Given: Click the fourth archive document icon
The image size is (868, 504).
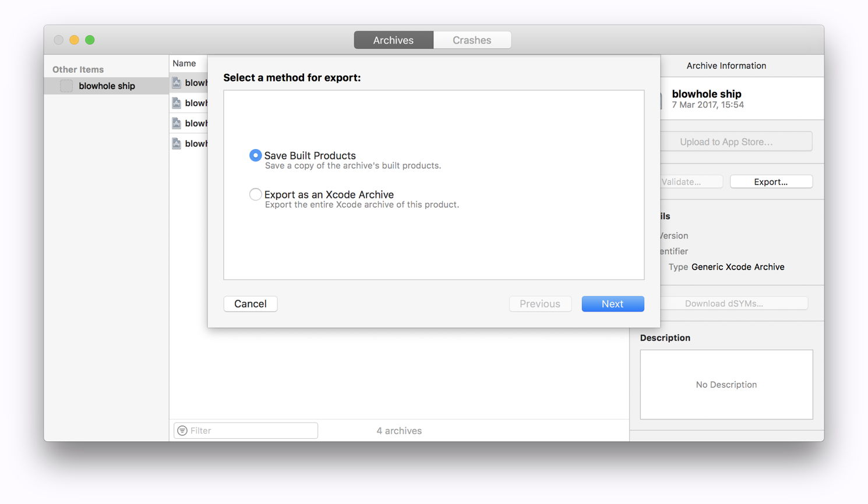Looking at the screenshot, I should (x=177, y=143).
